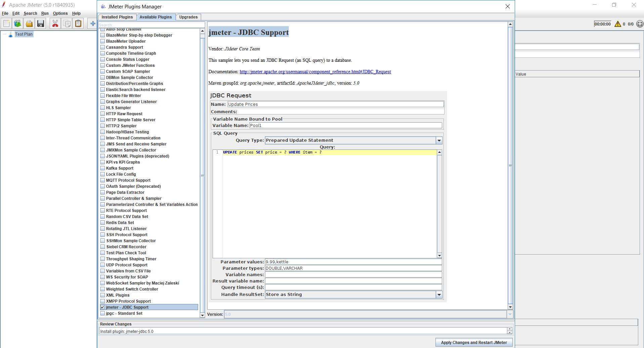Screen dimensions: 644x348
Task: Open the Options menu
Action: [x=60, y=13]
